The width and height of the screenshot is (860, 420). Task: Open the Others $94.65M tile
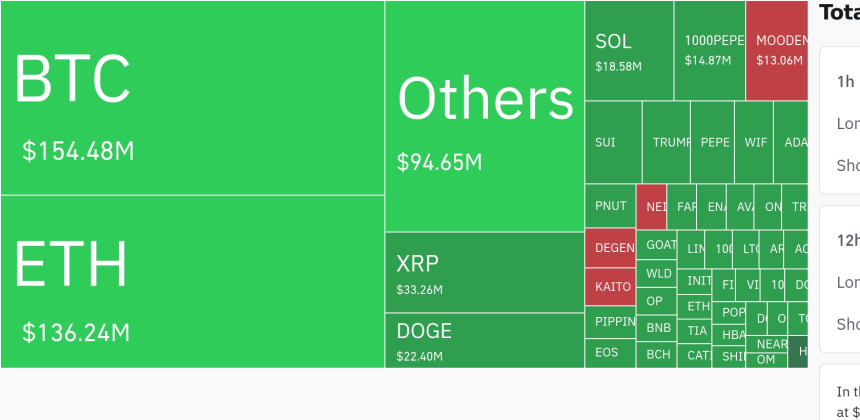[484, 116]
